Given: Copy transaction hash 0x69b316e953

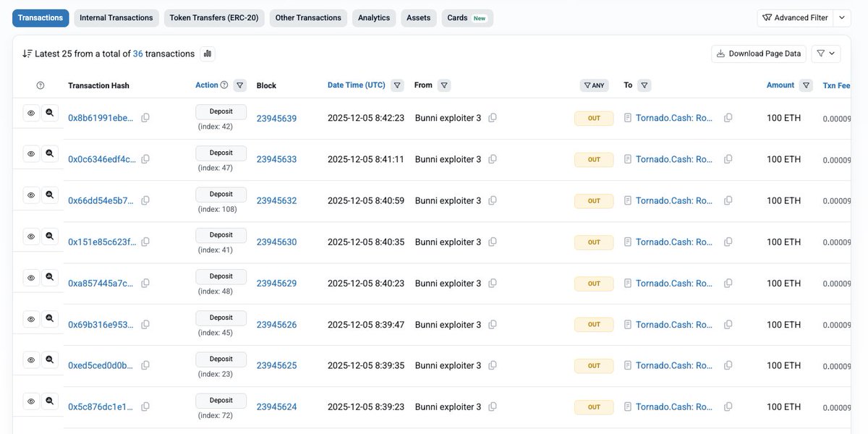Looking at the screenshot, I should click(145, 324).
